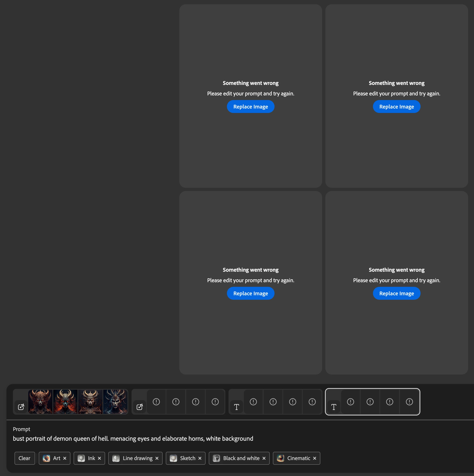Screen dimensions: 474x476
Task: Select the blue-toned demon queen thumbnail
Action: pyautogui.click(x=115, y=402)
